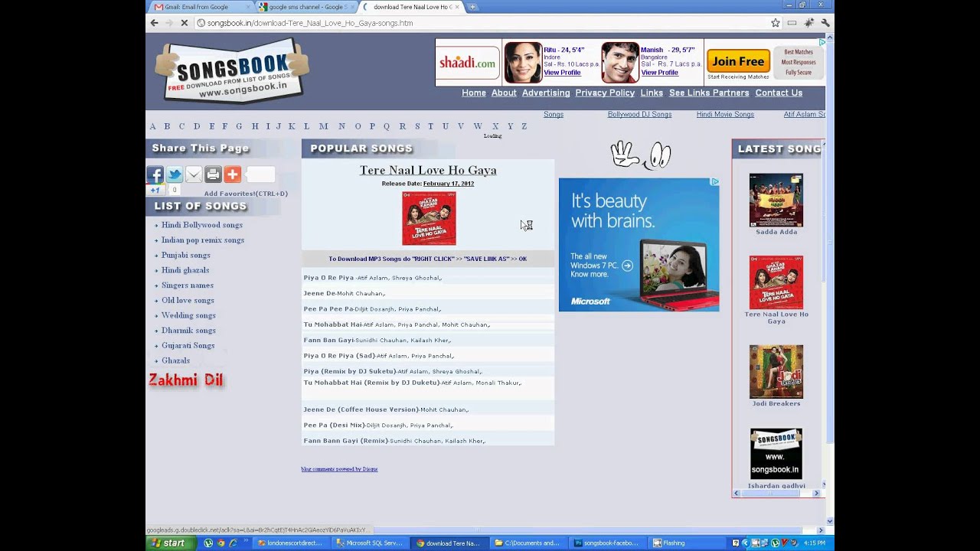Open Contact Us page

[779, 93]
